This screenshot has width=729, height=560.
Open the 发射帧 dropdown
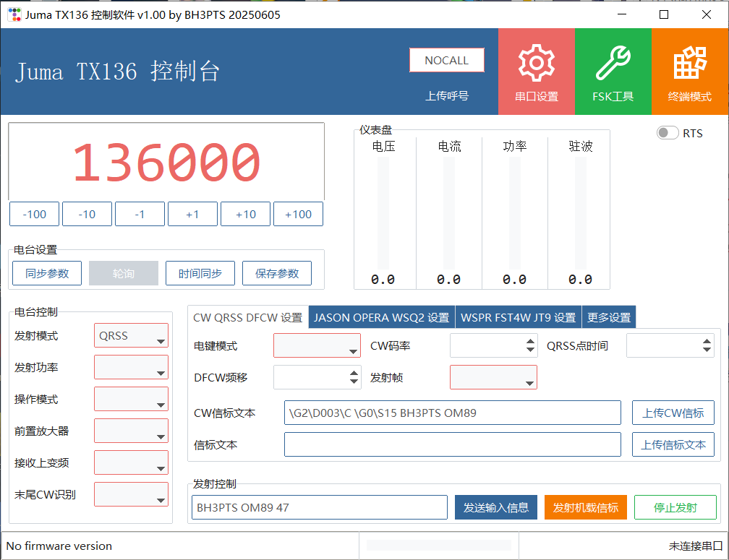coord(493,377)
